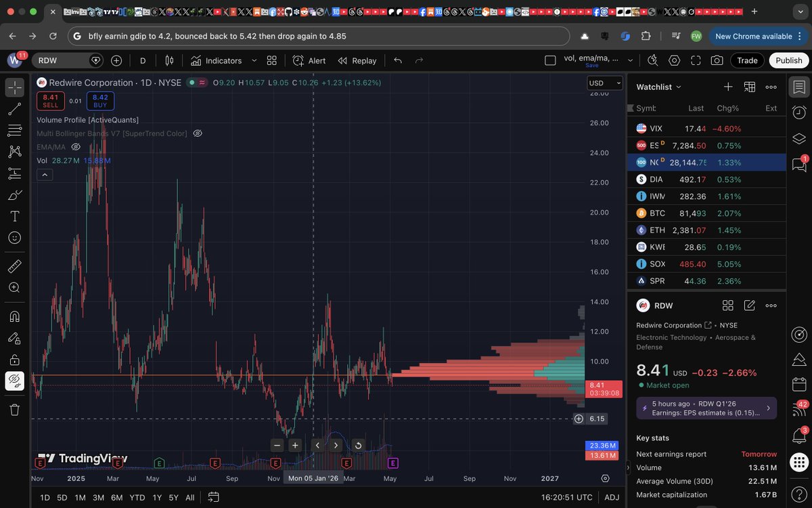Select the VIX row in the watchlist
812x508 pixels.
(x=707, y=129)
